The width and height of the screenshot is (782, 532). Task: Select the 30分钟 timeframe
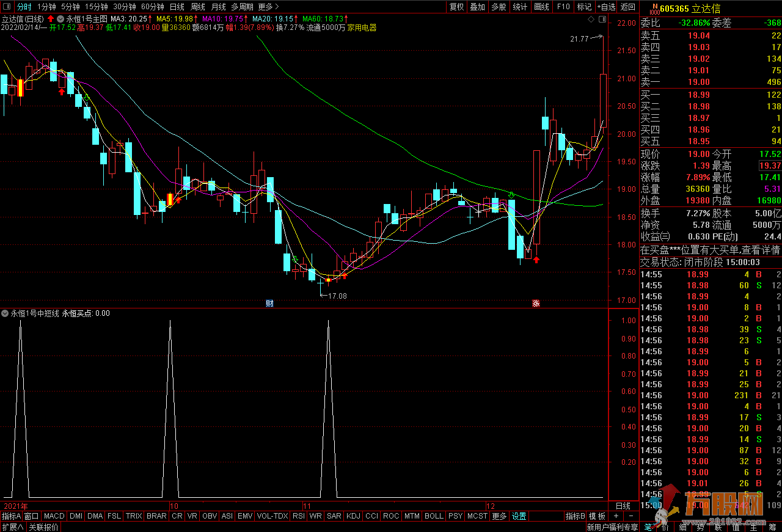(x=124, y=7)
